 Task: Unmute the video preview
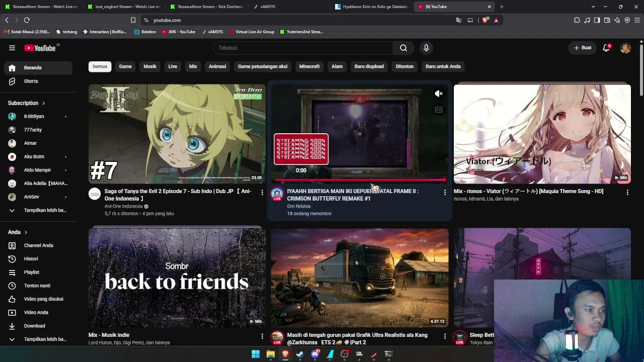439,94
